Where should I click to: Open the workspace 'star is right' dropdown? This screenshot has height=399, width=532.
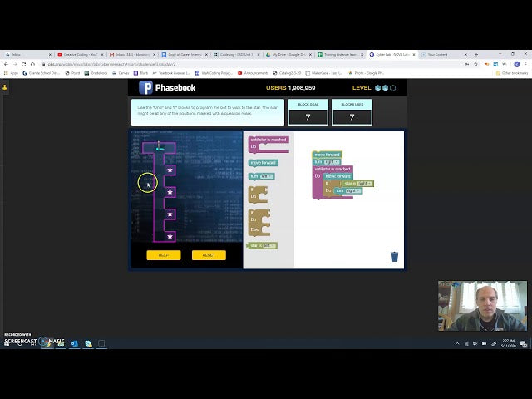(x=363, y=183)
